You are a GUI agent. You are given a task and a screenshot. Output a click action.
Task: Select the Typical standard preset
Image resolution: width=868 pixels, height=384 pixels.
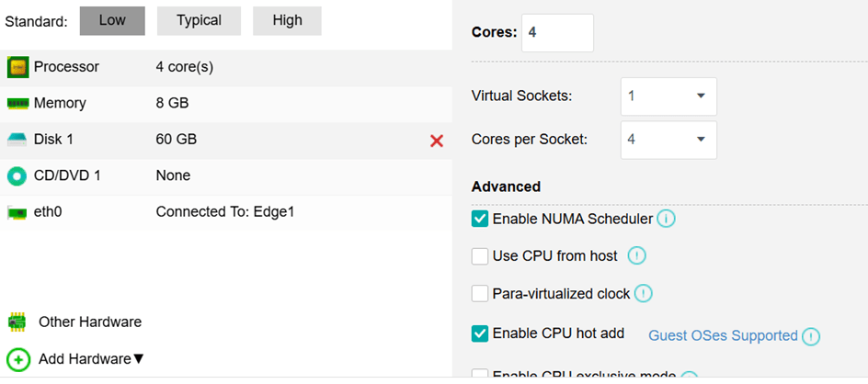(x=199, y=20)
